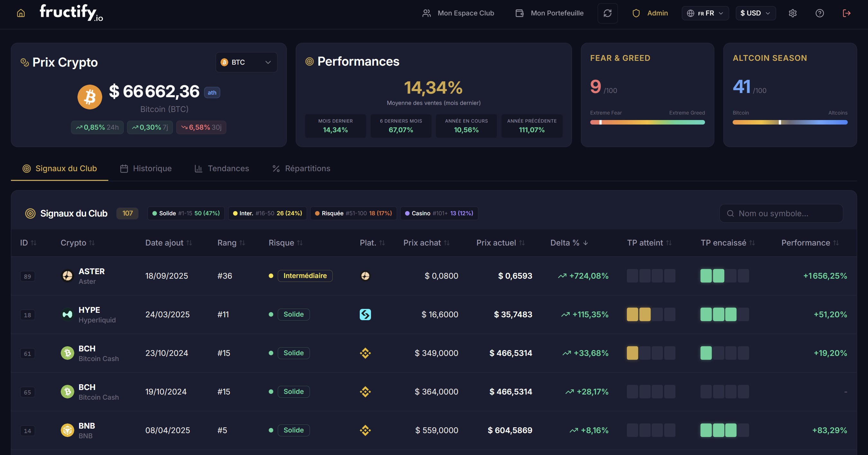Screen dimensions: 868x455
Task: Switch to the Historique tab
Action: (146, 168)
